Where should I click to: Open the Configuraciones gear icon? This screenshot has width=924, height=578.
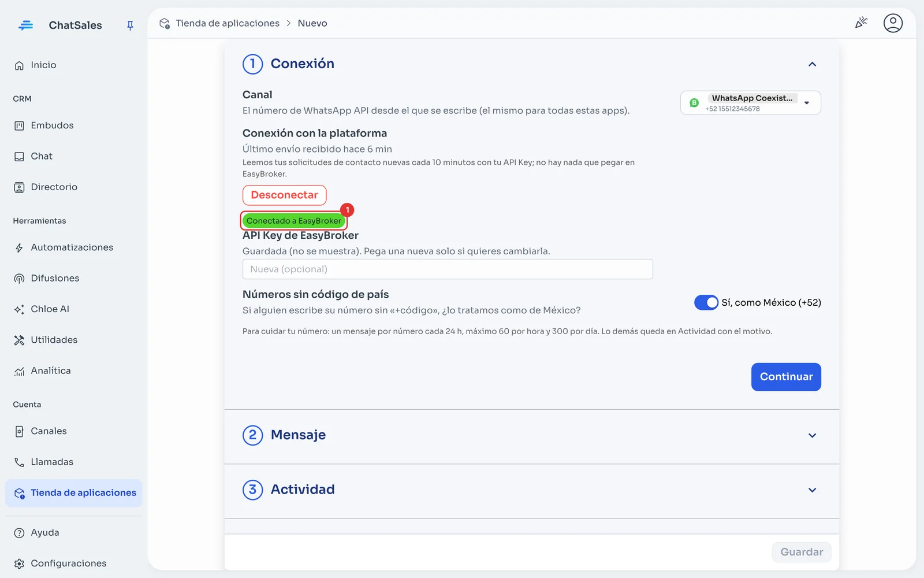click(19, 564)
